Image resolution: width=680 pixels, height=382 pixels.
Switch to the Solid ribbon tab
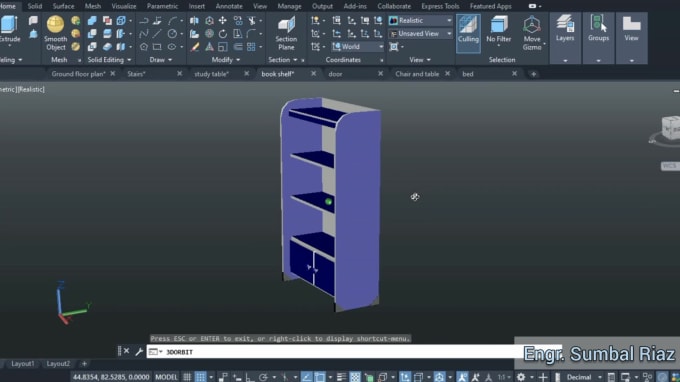[35, 6]
